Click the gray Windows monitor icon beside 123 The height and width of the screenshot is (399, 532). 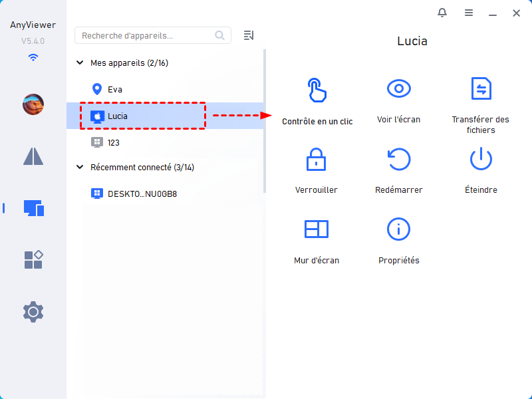(x=97, y=142)
